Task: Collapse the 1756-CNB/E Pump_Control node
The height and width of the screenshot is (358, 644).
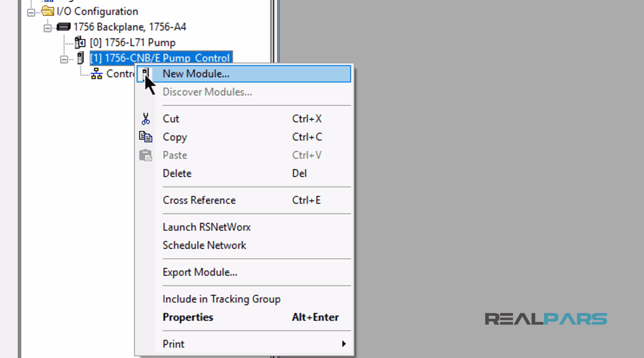Action: [63, 58]
